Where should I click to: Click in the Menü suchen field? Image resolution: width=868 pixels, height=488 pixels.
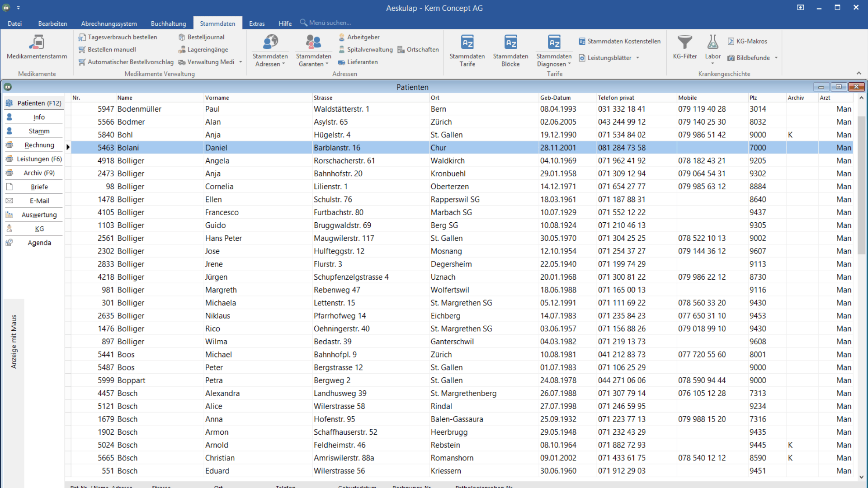[x=330, y=23]
